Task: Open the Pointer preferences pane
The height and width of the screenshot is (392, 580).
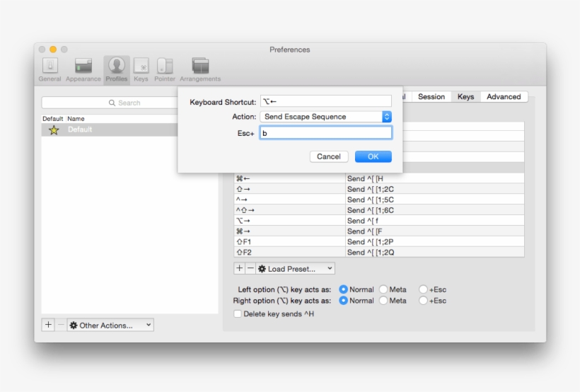Action: (165, 67)
